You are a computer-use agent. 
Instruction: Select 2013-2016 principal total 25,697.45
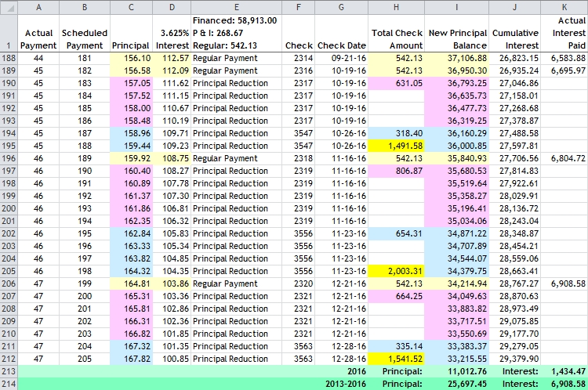tap(457, 384)
